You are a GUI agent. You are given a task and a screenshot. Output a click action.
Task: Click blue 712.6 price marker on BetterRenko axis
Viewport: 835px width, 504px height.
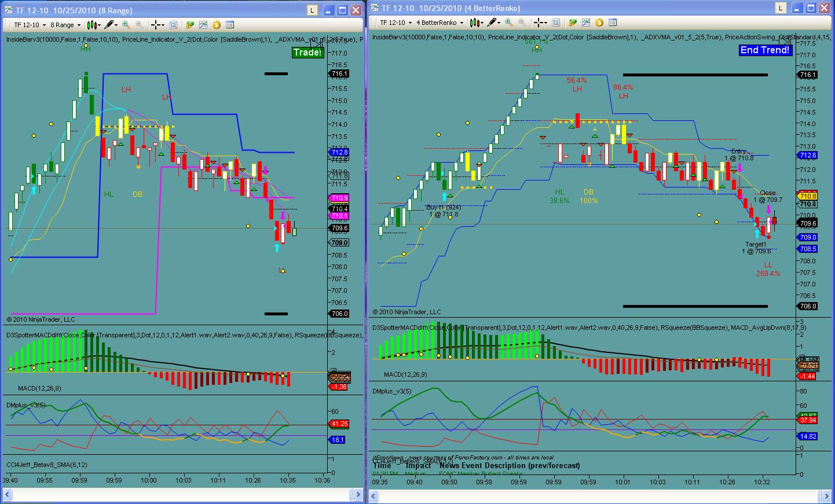point(808,155)
